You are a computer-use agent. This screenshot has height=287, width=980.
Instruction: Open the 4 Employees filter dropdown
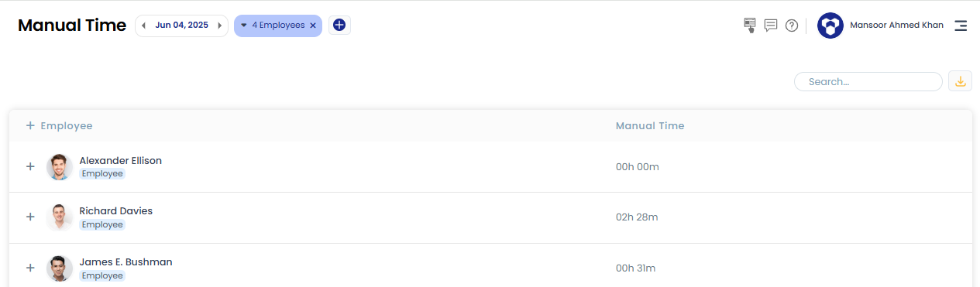[x=273, y=26]
